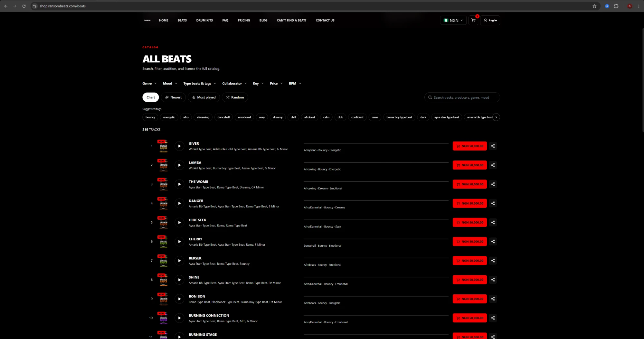644x339 pixels.
Task: Share the HIDE SEEK track
Action: click(x=493, y=223)
